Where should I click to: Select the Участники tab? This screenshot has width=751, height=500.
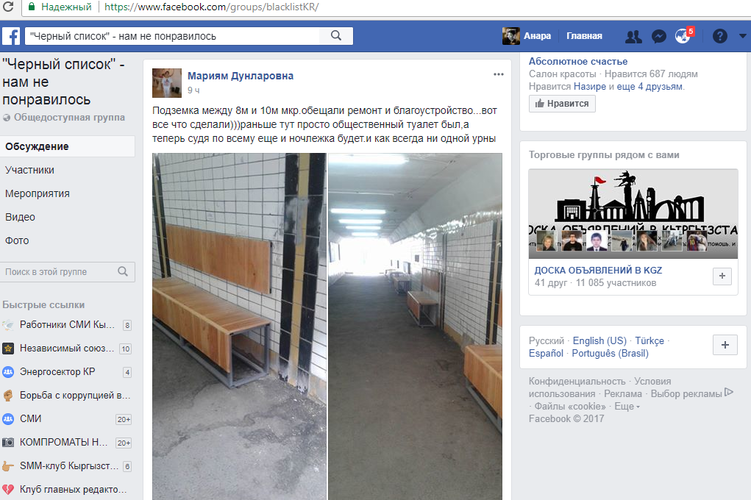pos(30,170)
